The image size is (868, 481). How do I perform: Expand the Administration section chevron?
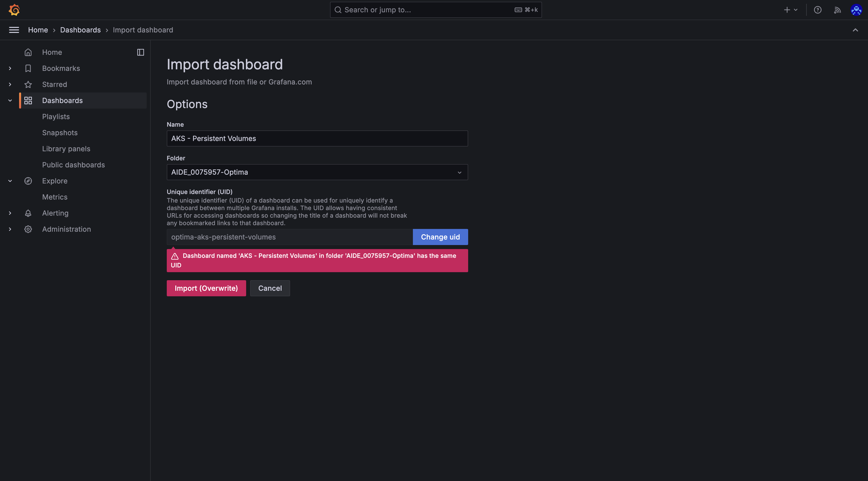(x=10, y=229)
